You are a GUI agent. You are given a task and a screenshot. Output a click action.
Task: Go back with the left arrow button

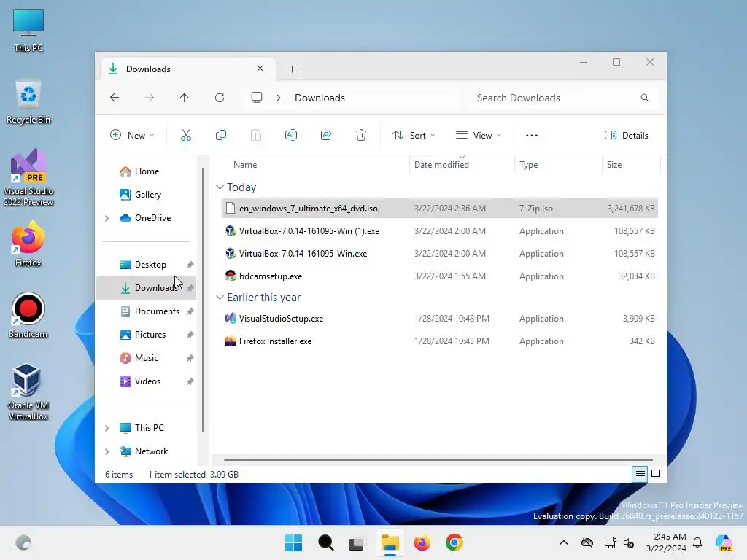click(115, 98)
